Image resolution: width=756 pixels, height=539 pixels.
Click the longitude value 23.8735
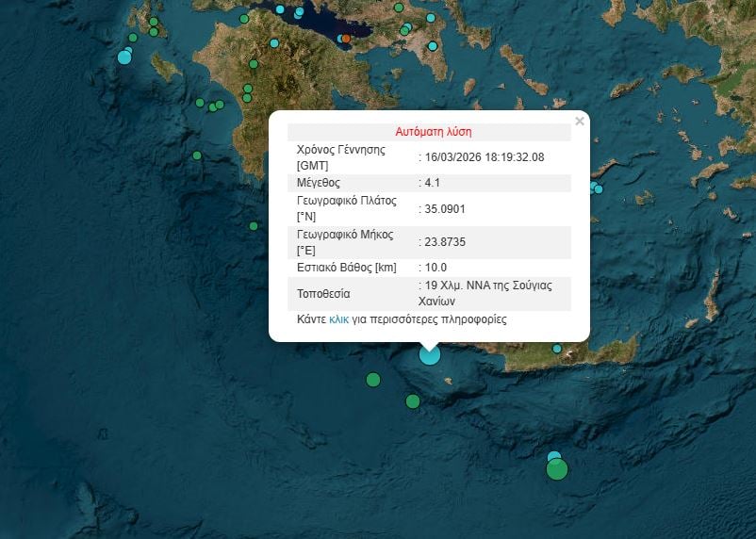[x=445, y=242]
